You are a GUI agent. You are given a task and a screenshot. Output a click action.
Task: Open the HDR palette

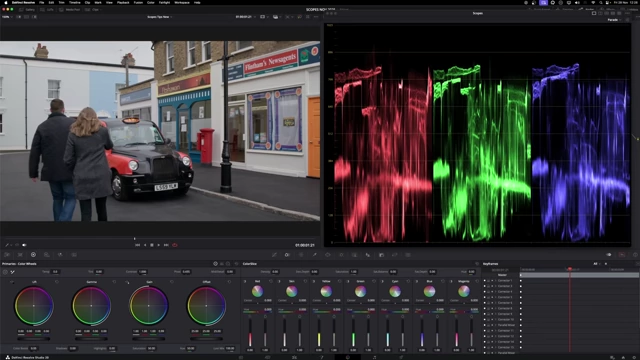coord(47,255)
